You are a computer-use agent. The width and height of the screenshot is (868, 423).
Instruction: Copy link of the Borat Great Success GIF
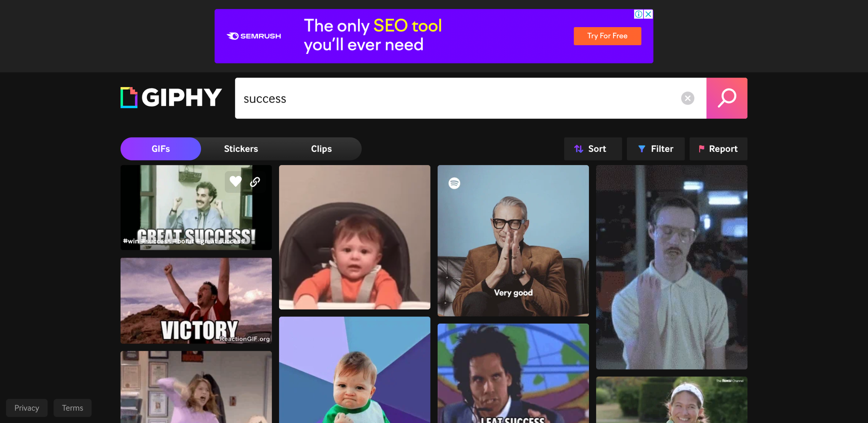[x=255, y=182]
